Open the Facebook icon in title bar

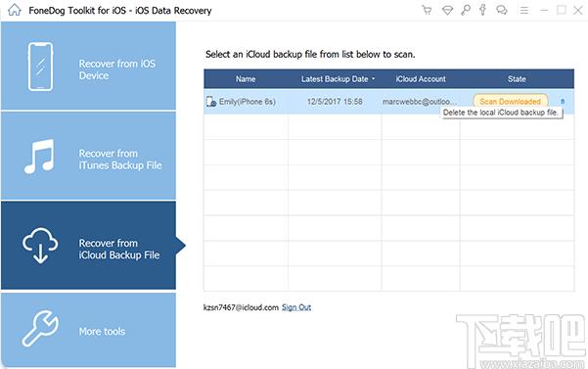pos(482,10)
